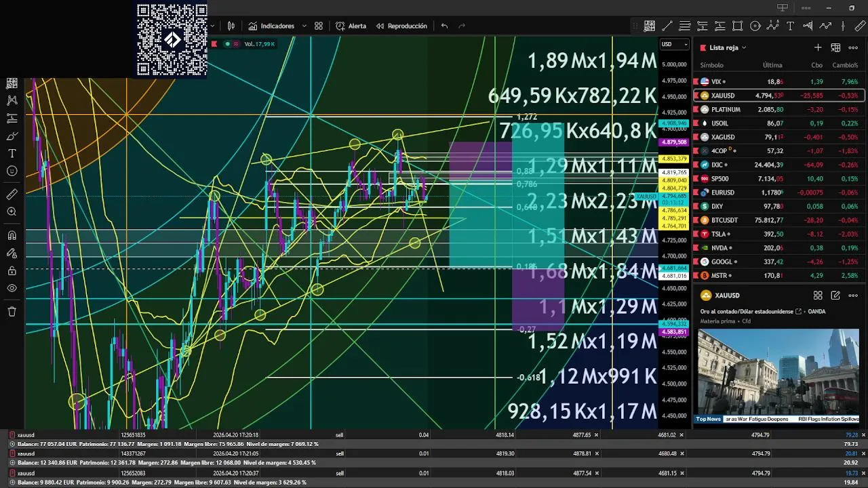Open emoji icons tool in left sidebar

(12, 171)
